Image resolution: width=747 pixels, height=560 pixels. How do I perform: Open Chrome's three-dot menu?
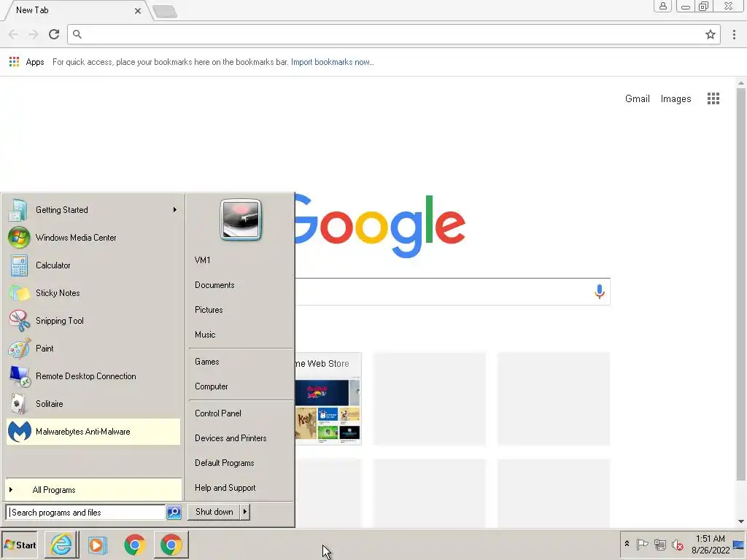point(734,34)
